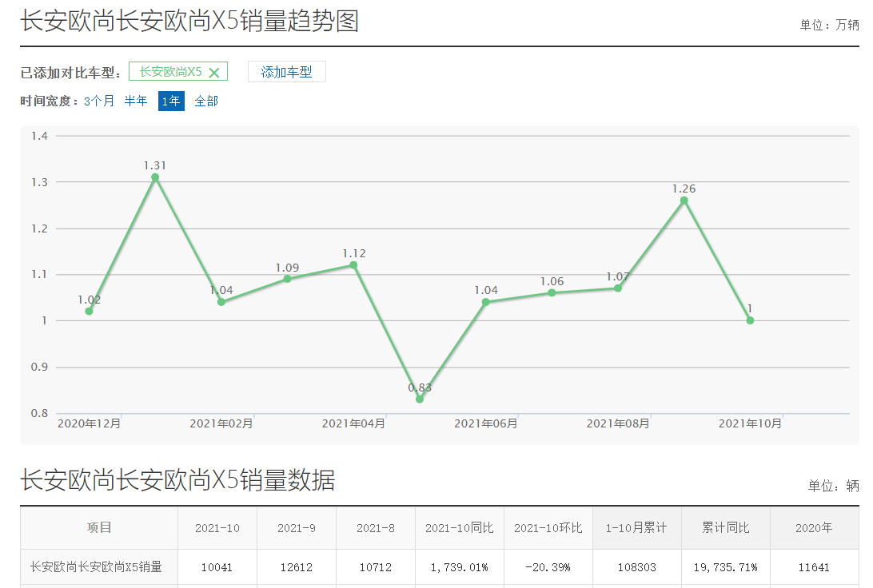Click the 2021-10同比 column header
This screenshot has width=873, height=588.
pos(460,527)
